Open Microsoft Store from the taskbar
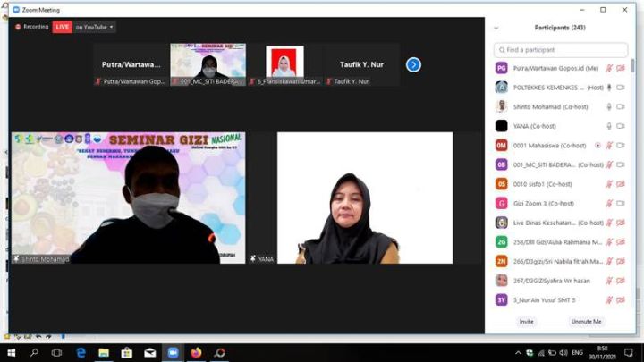 point(127,352)
